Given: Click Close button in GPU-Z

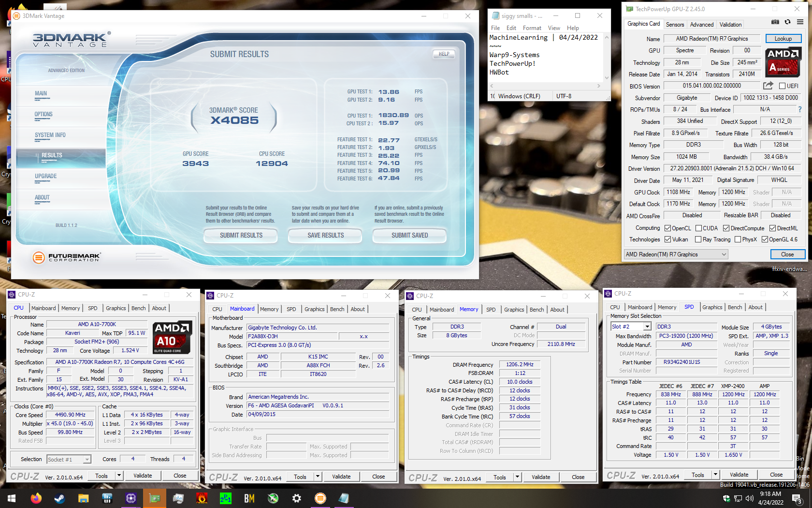Looking at the screenshot, I should point(787,254).
